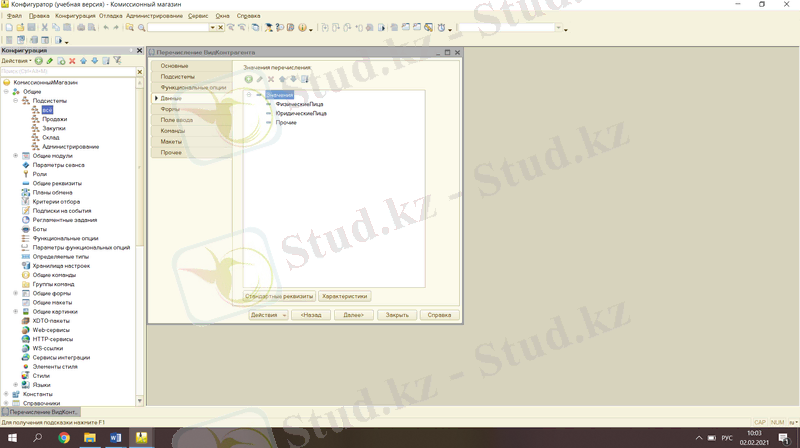Open the Действия dropdown in Configuration panel
The width and height of the screenshot is (800, 448).
16,61
